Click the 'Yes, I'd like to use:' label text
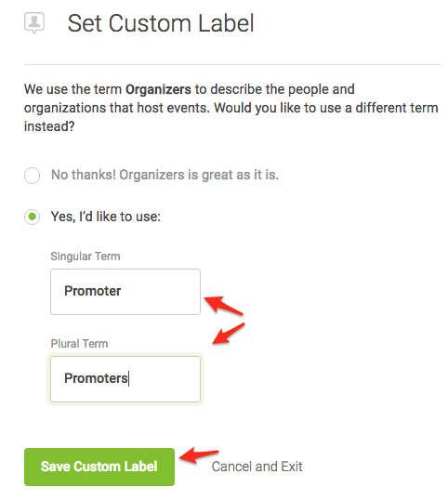Screen dimensions: 448x500 pos(106,217)
